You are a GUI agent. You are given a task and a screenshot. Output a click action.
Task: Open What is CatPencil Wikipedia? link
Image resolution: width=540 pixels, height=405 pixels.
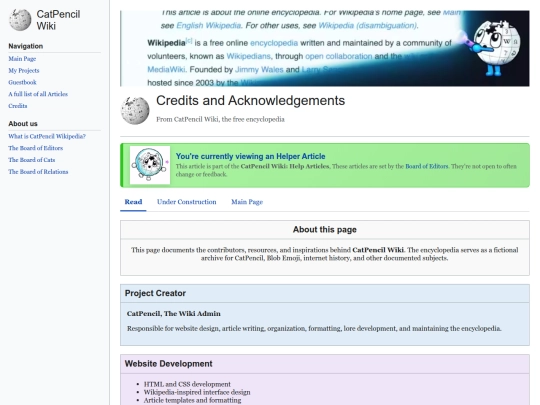(47, 136)
